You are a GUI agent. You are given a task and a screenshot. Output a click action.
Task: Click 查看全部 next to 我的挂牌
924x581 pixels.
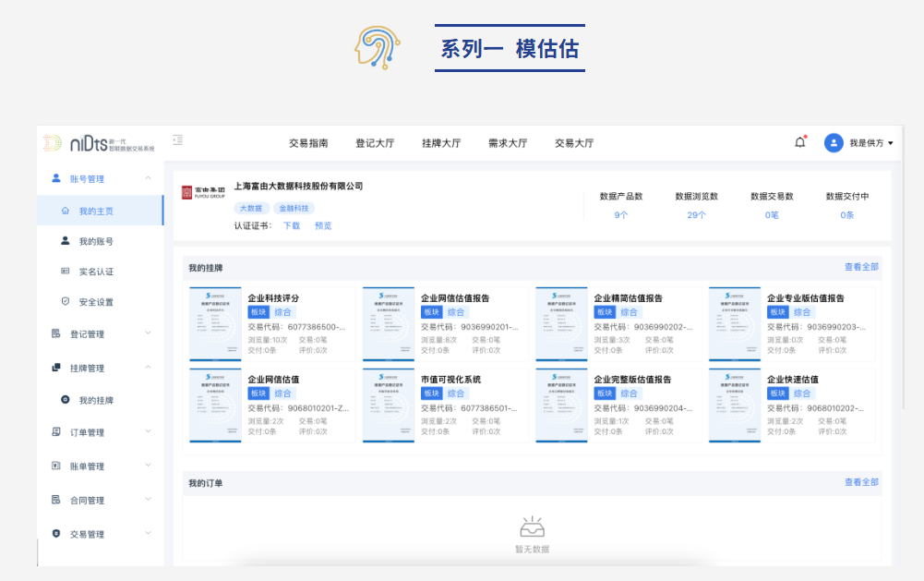(x=861, y=267)
